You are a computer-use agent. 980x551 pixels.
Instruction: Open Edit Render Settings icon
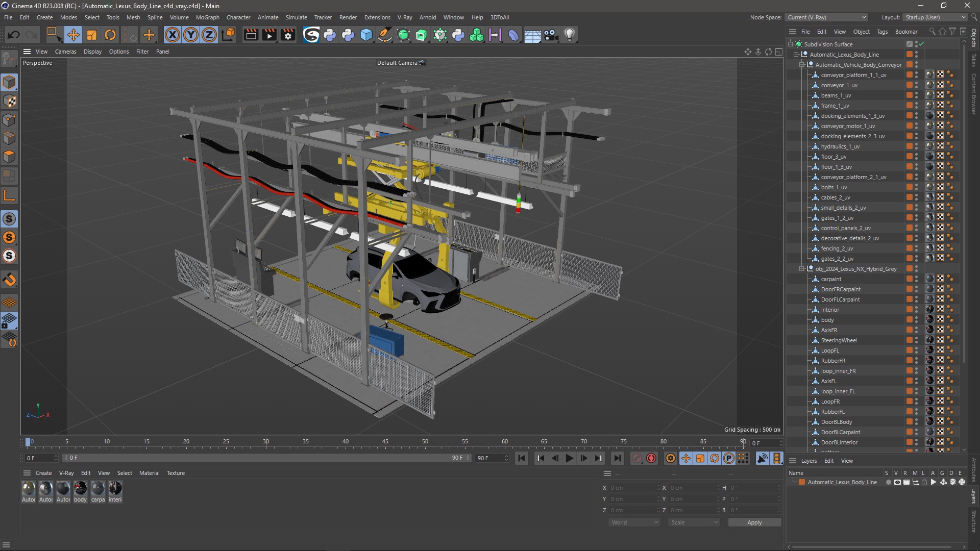tap(288, 35)
